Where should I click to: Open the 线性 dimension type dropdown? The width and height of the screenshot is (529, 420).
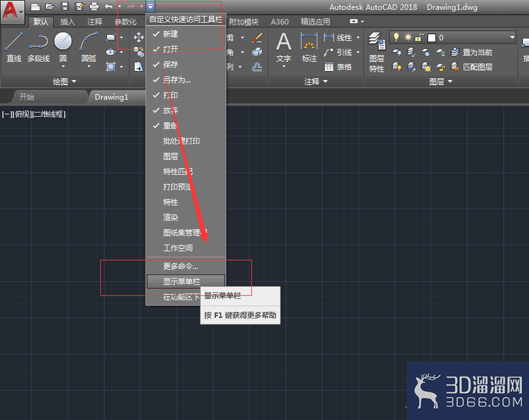[x=358, y=37]
